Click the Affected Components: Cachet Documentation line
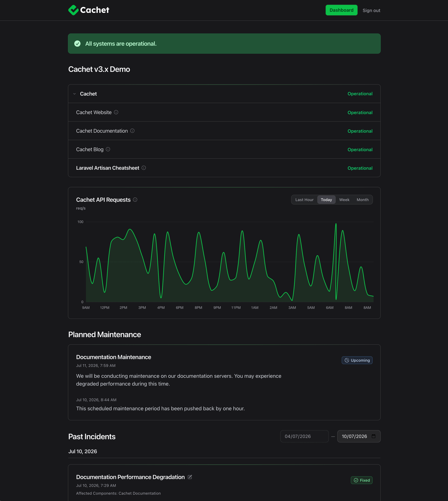The image size is (448, 501). tap(118, 493)
